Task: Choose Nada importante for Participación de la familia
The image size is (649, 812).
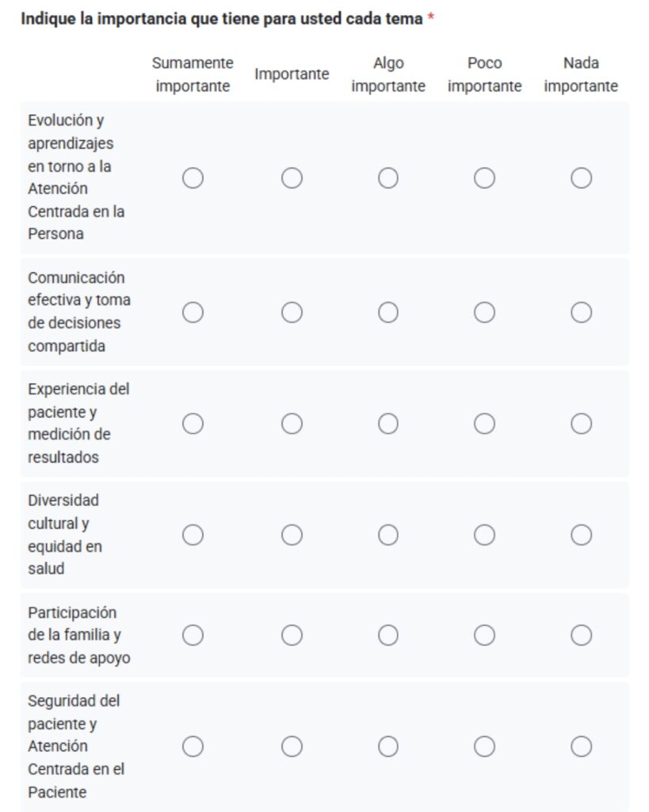Action: click(x=581, y=635)
